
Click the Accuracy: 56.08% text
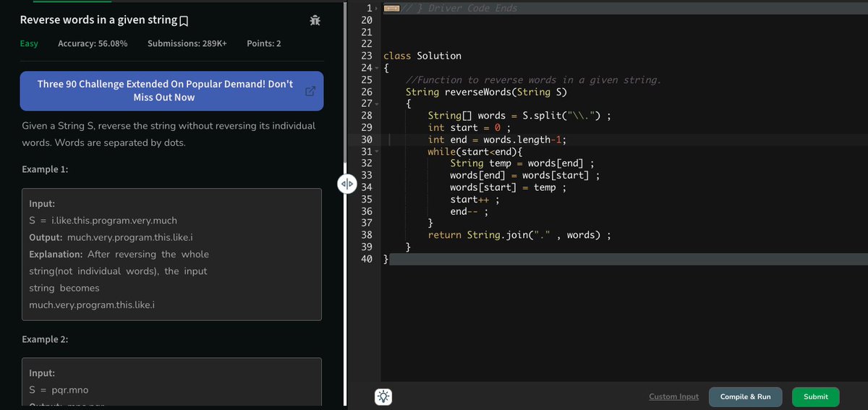[x=93, y=43]
